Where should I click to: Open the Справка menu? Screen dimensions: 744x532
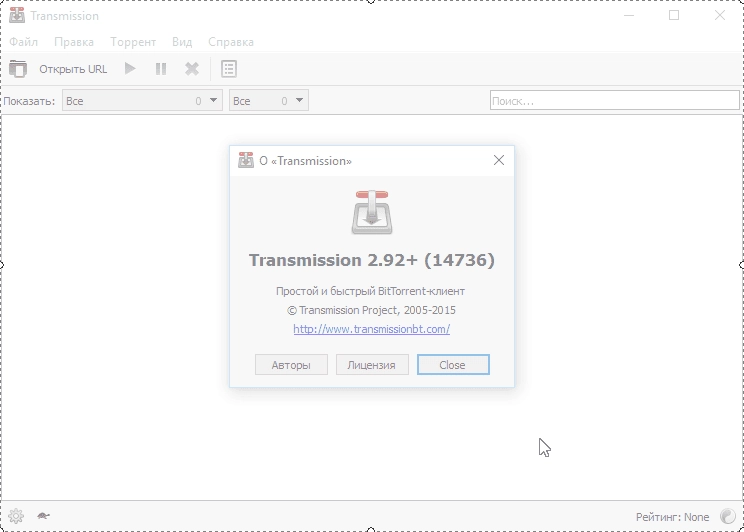(231, 42)
